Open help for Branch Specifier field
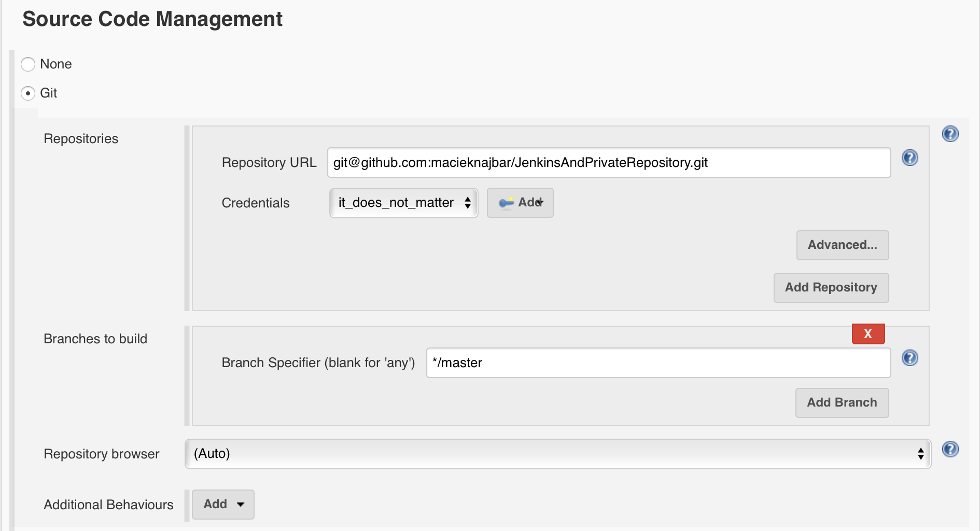 [x=909, y=358]
